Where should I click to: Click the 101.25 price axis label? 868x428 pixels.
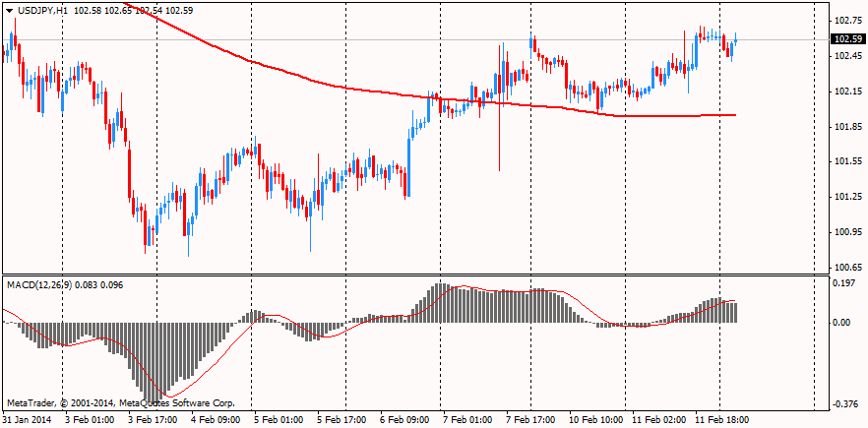(849, 197)
